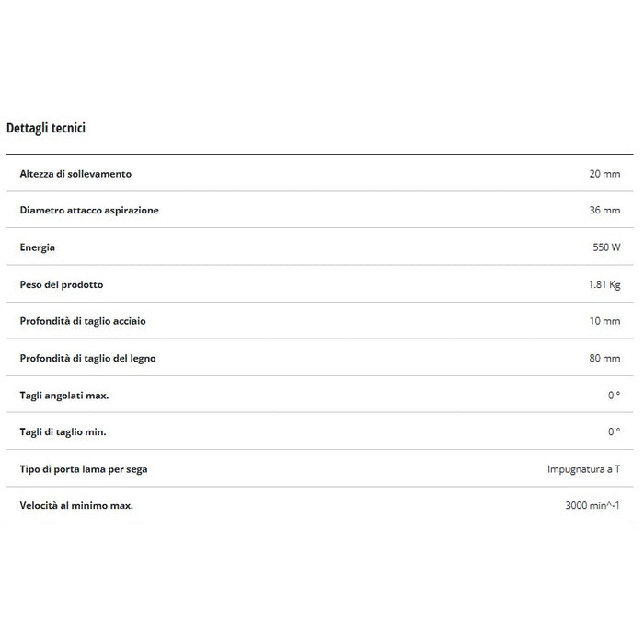Select the Velocità al minimo max. label
Image resolution: width=644 pixels, height=644 pixels.
(76, 506)
